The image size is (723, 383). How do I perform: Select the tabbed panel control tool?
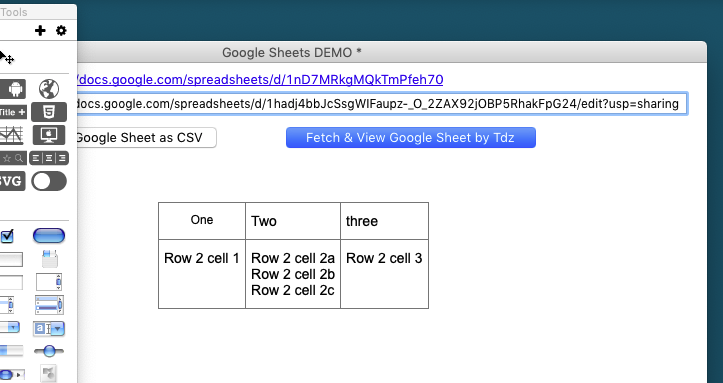click(49, 259)
